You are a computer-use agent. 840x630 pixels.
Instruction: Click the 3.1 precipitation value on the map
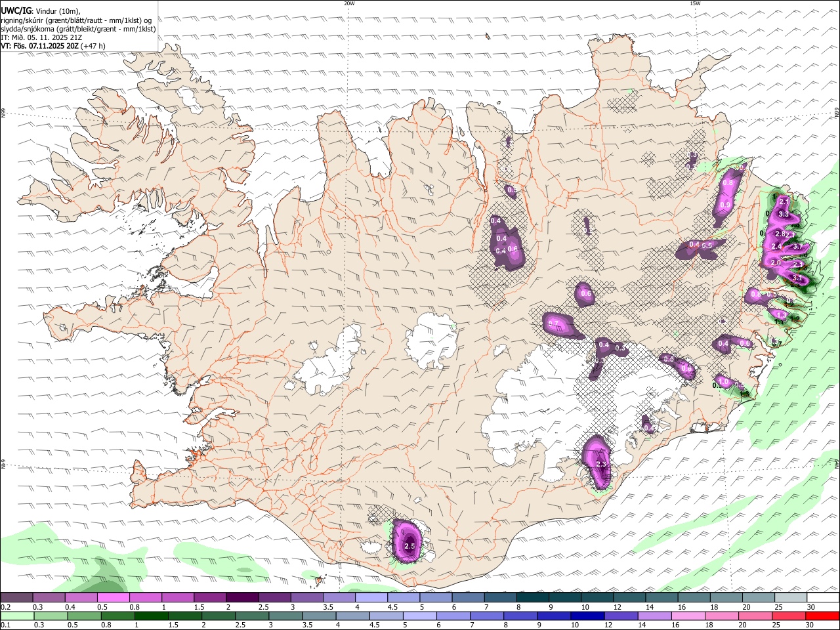point(798,278)
